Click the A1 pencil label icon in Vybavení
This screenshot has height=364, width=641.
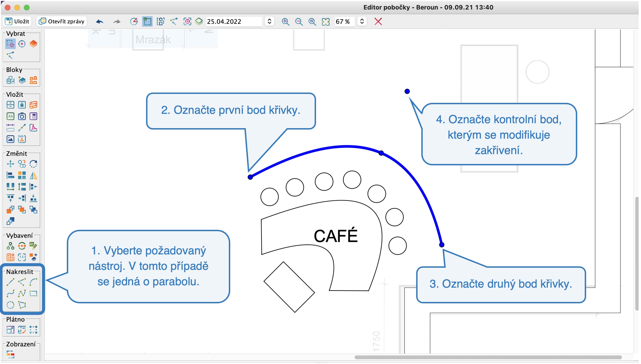click(x=34, y=246)
